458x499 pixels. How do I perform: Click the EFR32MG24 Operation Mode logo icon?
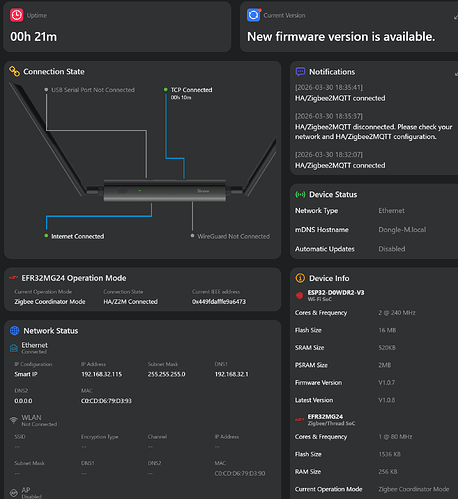tap(13, 277)
